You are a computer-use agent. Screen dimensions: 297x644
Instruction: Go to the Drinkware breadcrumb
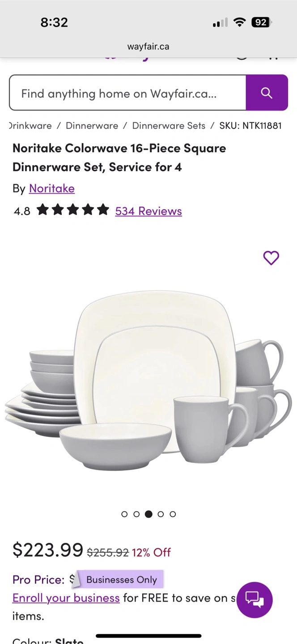(30, 126)
